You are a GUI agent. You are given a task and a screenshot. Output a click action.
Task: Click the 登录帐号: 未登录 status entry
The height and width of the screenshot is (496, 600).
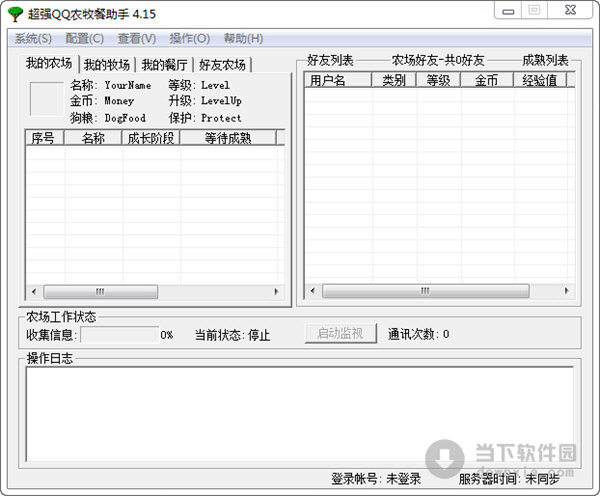coord(376,479)
